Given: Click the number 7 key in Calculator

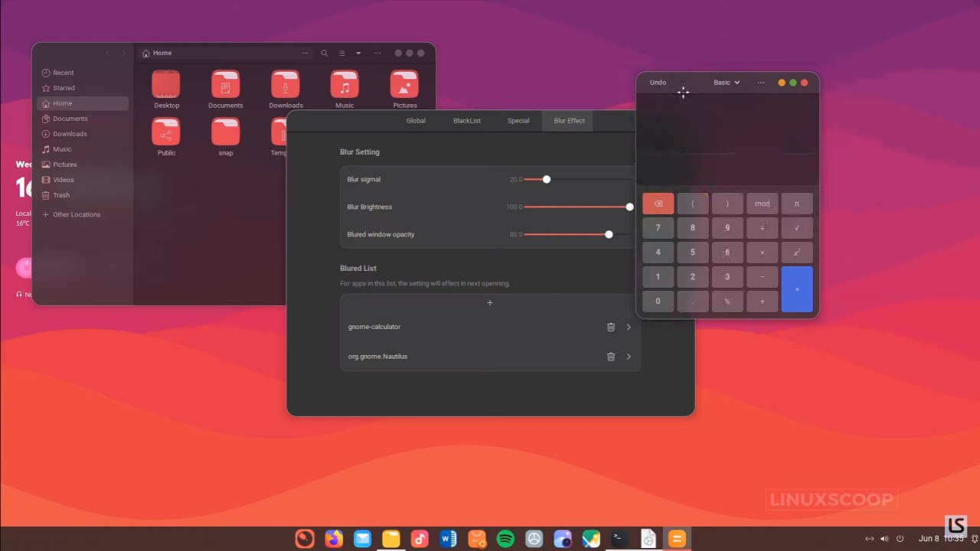Looking at the screenshot, I should [658, 228].
